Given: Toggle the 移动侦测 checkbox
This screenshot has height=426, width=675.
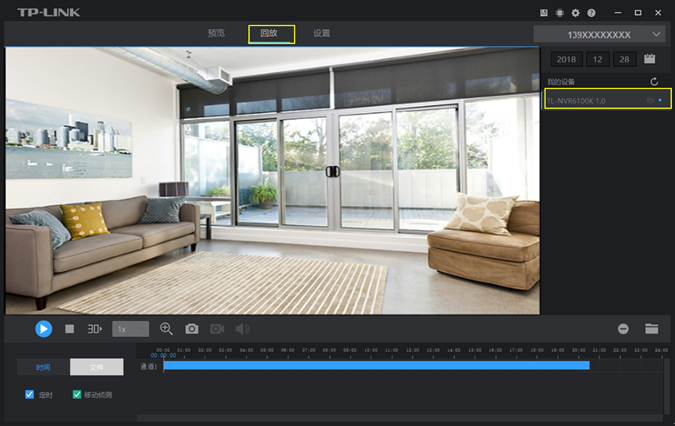Looking at the screenshot, I should click(x=78, y=395).
